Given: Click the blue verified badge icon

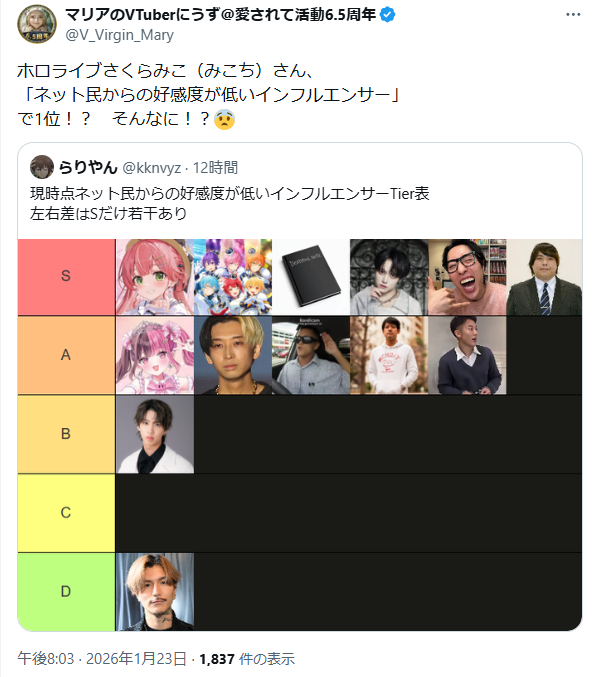Looking at the screenshot, I should 387,15.
